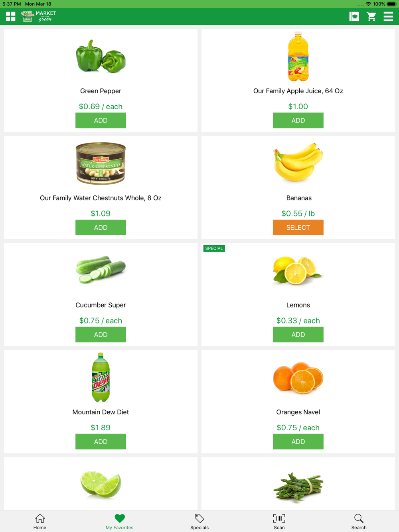Add Mountain Dew Diet to cart

tap(101, 441)
